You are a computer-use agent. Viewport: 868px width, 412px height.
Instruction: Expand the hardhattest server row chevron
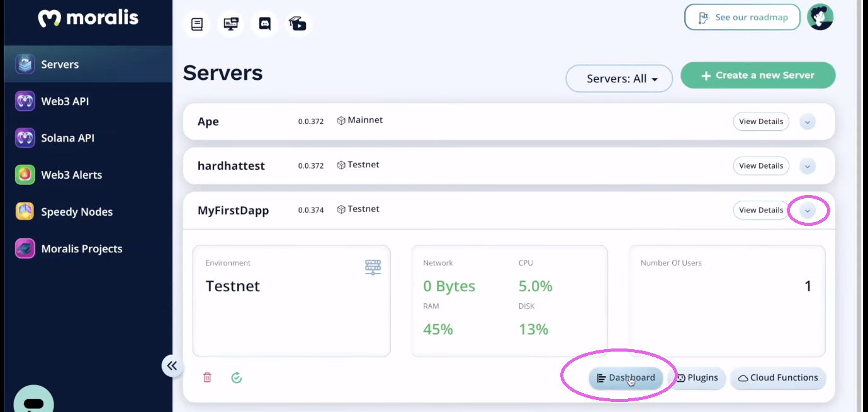(808, 166)
